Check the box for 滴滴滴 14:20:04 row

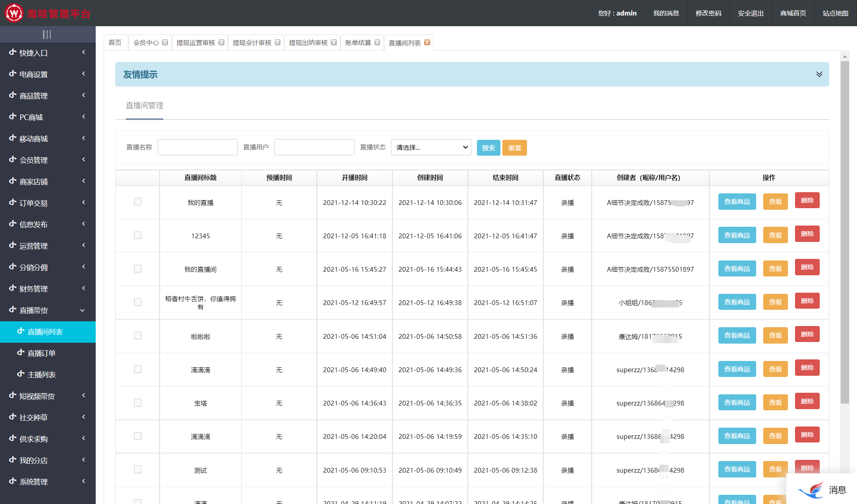pos(138,436)
